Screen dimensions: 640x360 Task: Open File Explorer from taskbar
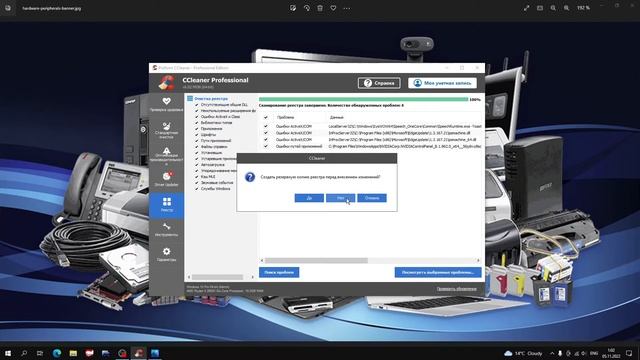pyautogui.click(x=73, y=353)
